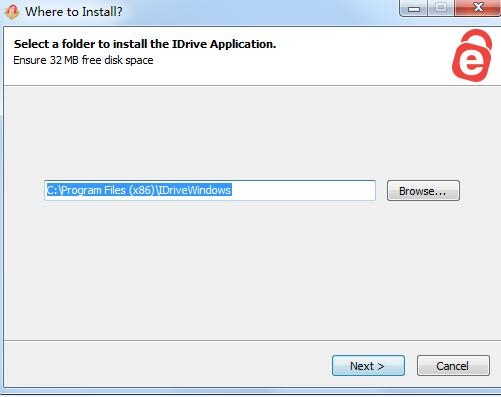
Task: Click empty space after the install path
Action: pos(303,190)
